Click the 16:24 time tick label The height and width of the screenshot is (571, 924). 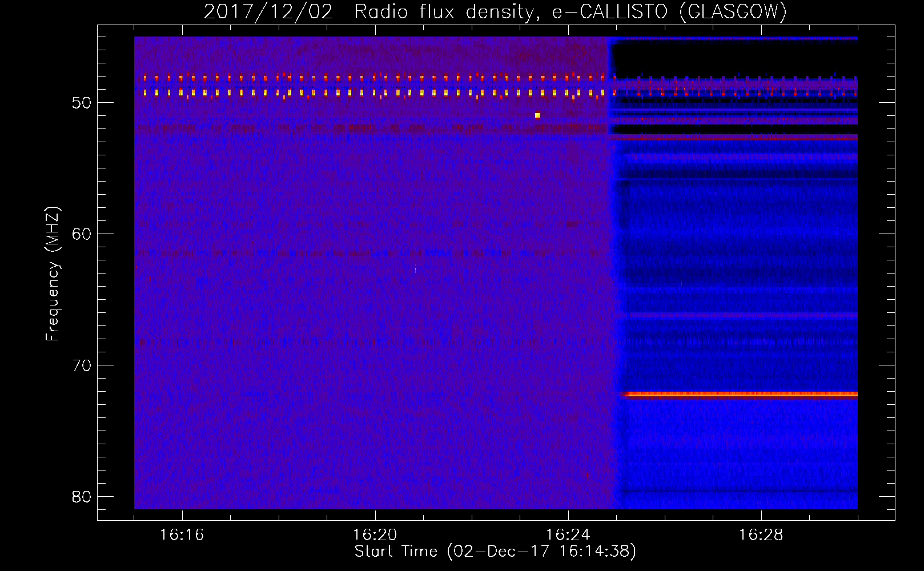pos(568,534)
